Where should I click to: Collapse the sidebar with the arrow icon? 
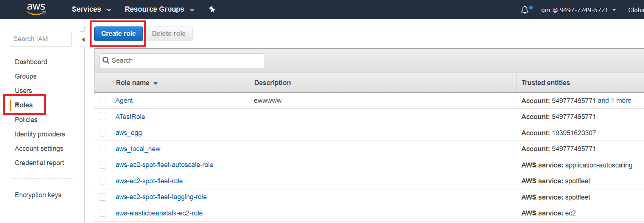(83, 40)
